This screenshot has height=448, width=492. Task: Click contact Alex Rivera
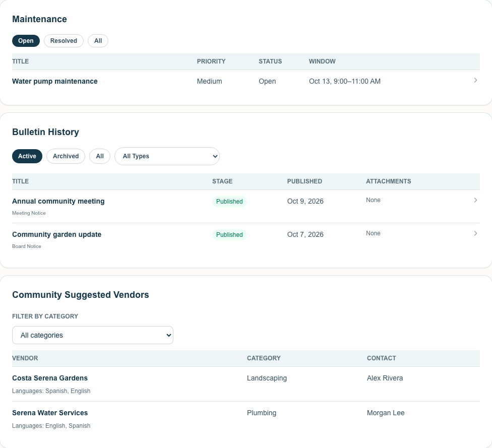click(385, 378)
